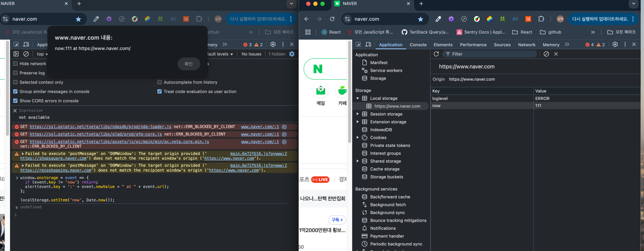Expand Extension storage tree node
Screen dimensions: 644x251
(357, 122)
